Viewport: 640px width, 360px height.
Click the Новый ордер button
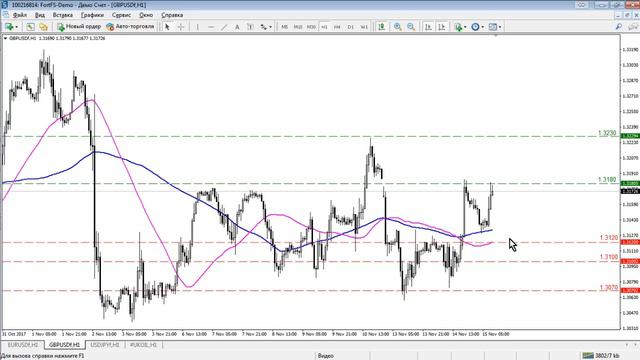tap(79, 27)
